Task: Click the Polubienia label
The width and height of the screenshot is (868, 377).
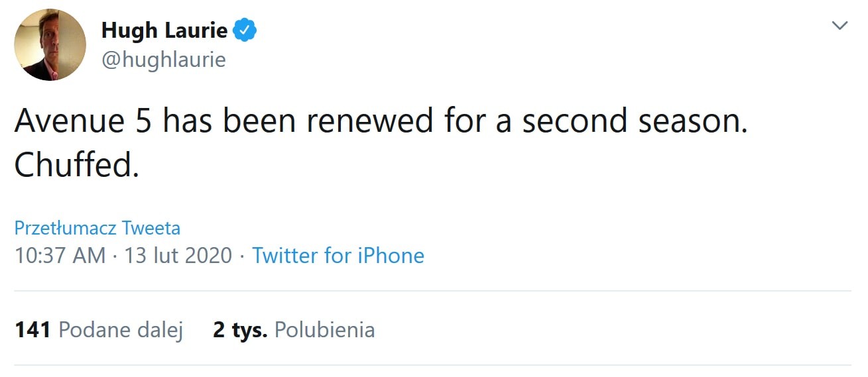Action: pyautogui.click(x=324, y=330)
